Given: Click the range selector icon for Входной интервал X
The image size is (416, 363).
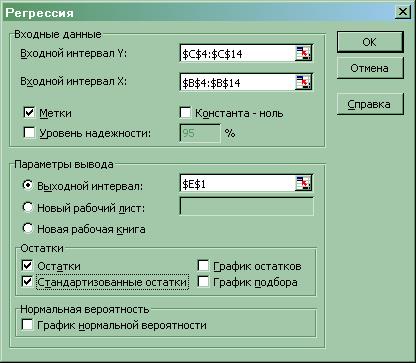Looking at the screenshot, I should click(x=303, y=82).
